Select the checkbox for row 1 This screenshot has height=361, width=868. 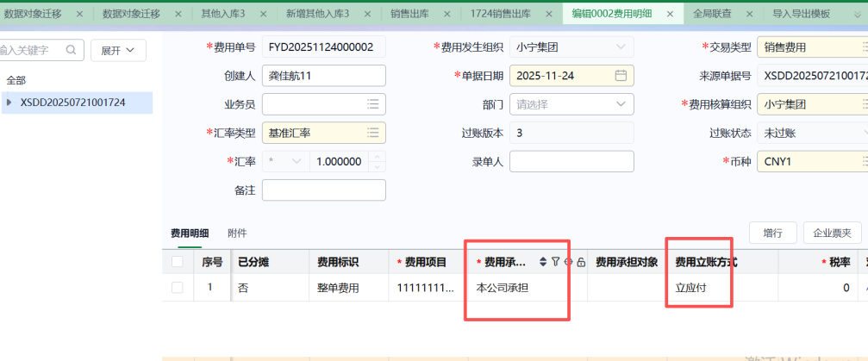[x=178, y=288]
